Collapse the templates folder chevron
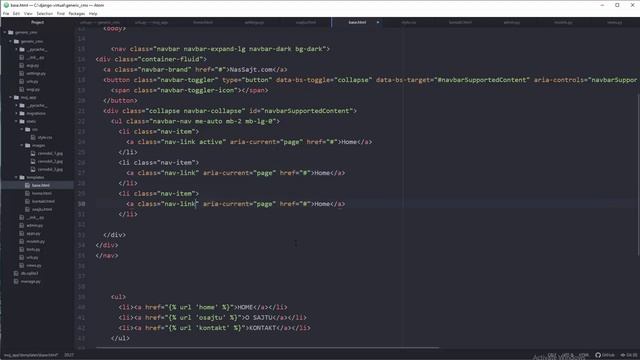The width and height of the screenshot is (640, 360). coord(16,178)
